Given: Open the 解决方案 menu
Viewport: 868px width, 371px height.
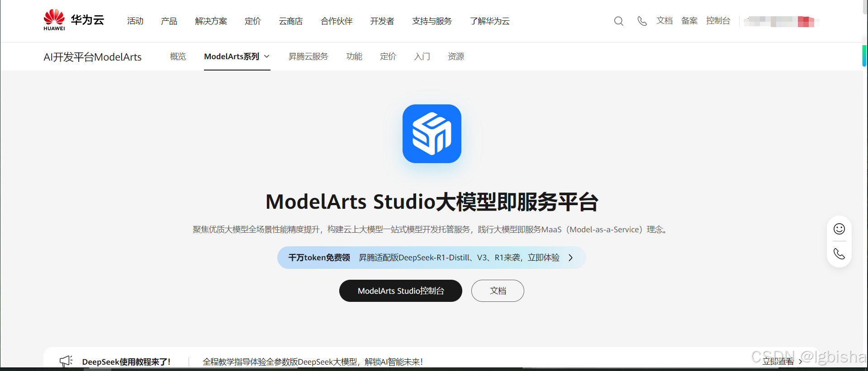Looking at the screenshot, I should coord(211,21).
